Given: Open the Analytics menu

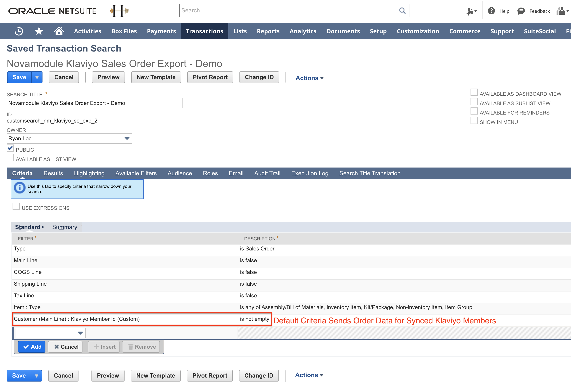Looking at the screenshot, I should (303, 31).
